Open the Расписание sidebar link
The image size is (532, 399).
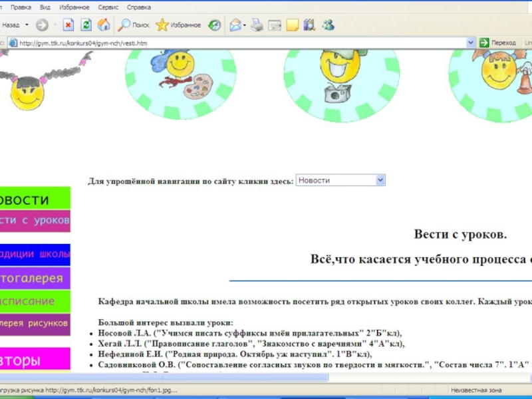[33, 301]
